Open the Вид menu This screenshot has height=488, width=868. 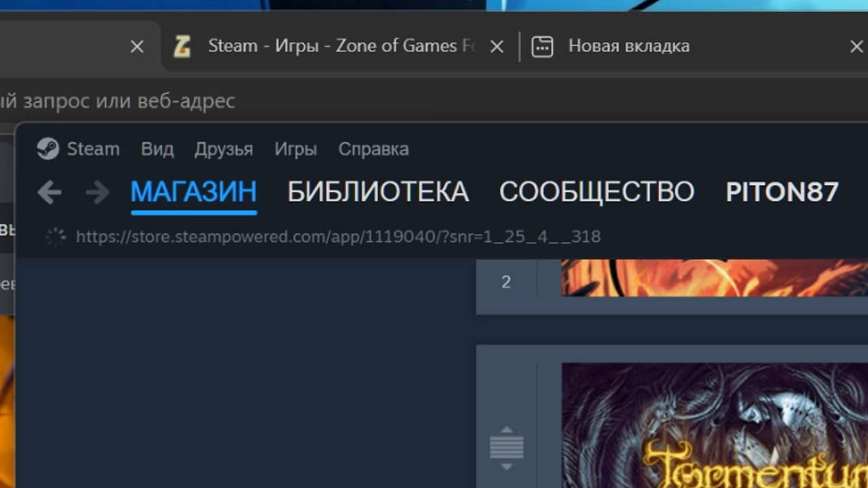pyautogui.click(x=157, y=148)
